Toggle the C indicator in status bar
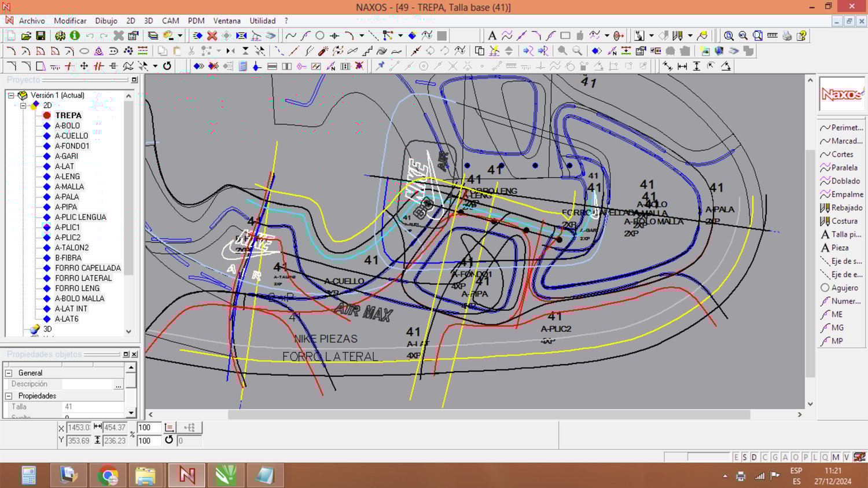Screen dimensions: 868x488 (x=764, y=457)
